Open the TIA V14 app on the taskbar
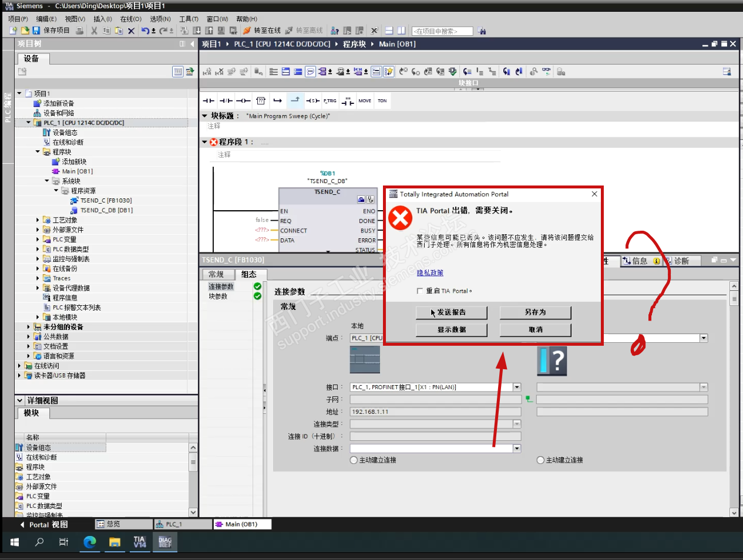This screenshot has width=743, height=560. coord(140,542)
